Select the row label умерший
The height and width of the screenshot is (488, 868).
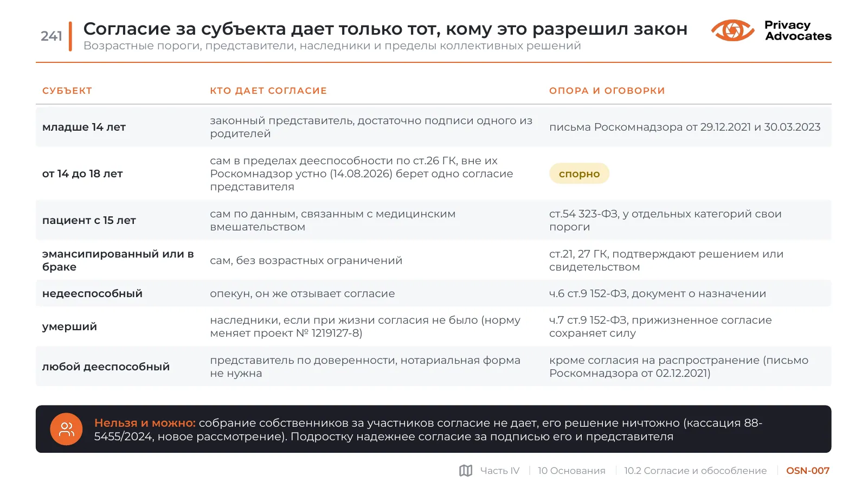pyautogui.click(x=69, y=326)
